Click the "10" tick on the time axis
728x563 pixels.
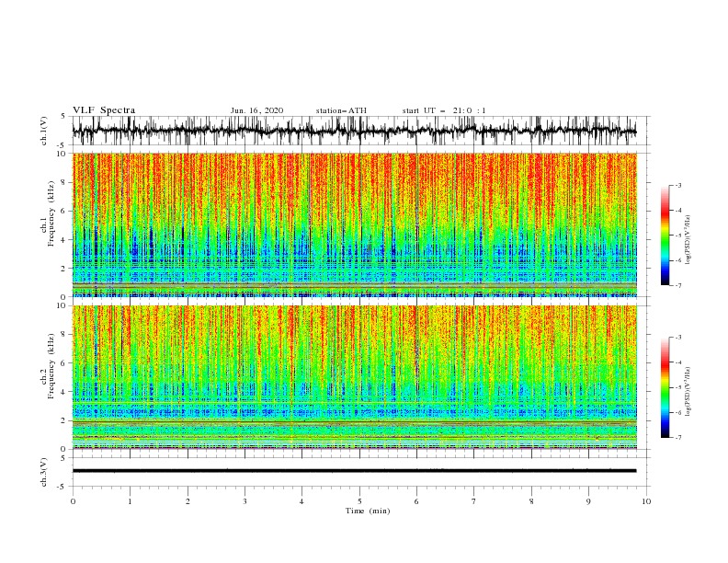[x=646, y=501]
